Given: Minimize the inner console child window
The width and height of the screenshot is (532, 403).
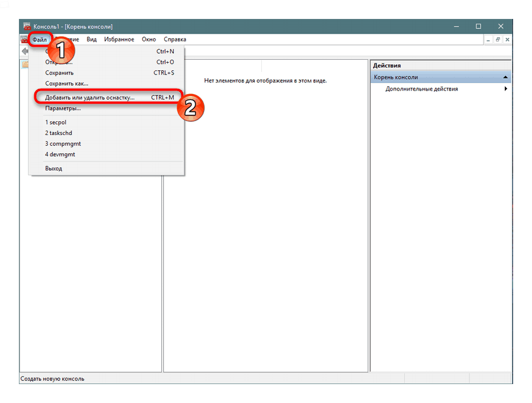Looking at the screenshot, I should point(488,40).
